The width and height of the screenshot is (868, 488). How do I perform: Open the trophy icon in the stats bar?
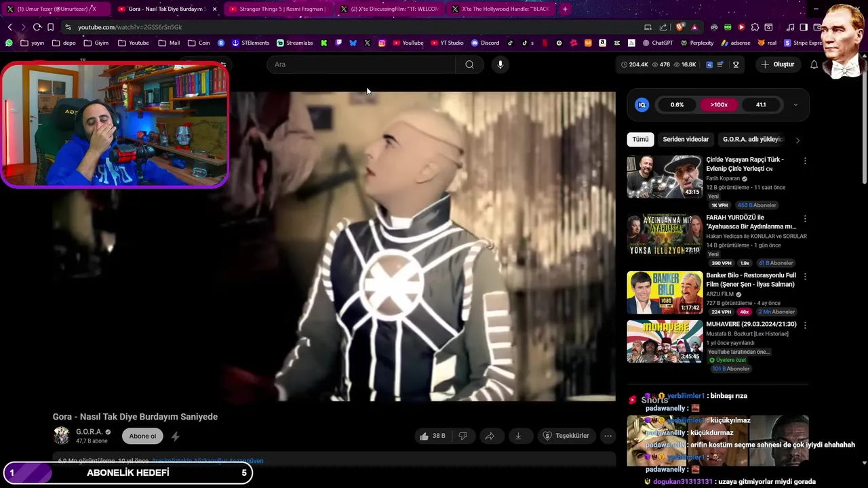(736, 64)
